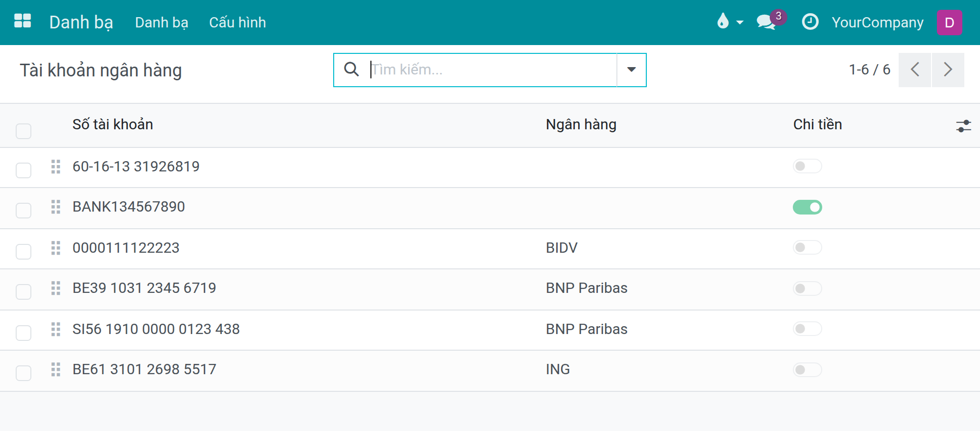Enable Chi tiền for SI56 1910 0000 0123 438

tap(808, 329)
